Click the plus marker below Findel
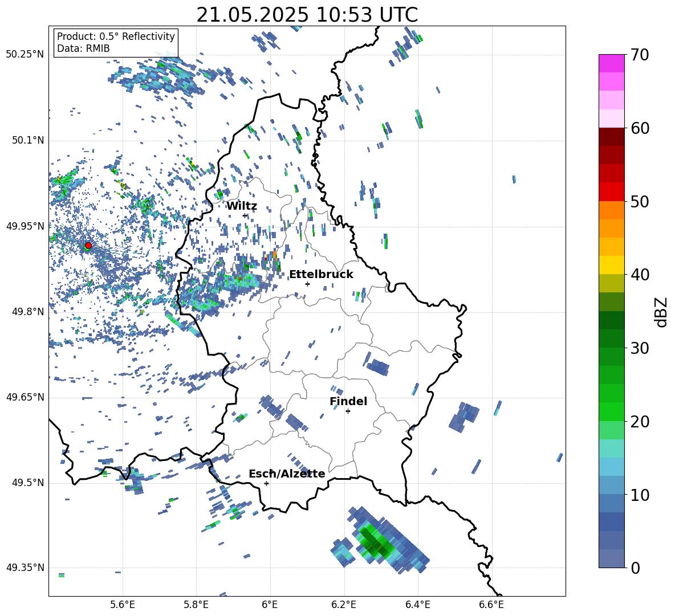This screenshot has height=616, width=675. [348, 411]
